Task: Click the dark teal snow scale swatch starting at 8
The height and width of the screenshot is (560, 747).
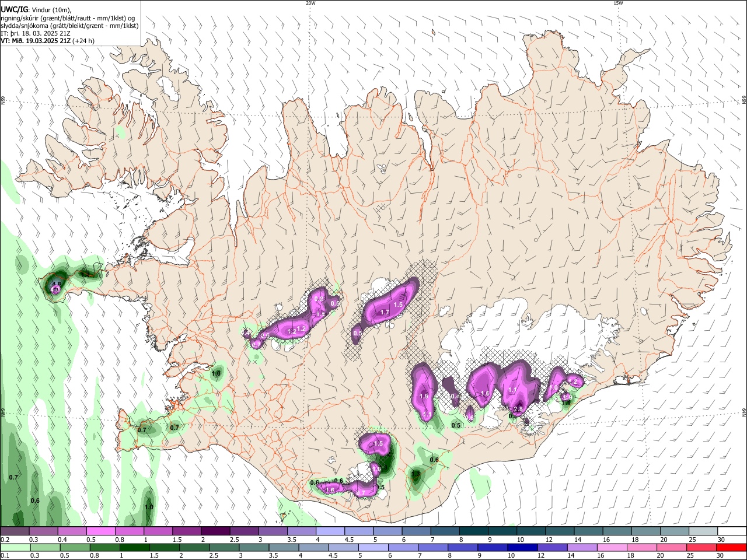Action: pos(474,531)
